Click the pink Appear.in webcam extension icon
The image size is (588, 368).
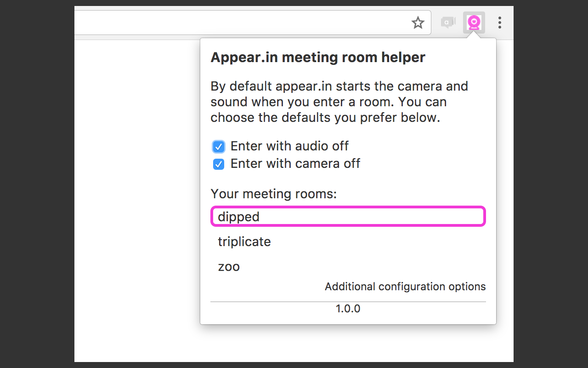[x=474, y=23]
